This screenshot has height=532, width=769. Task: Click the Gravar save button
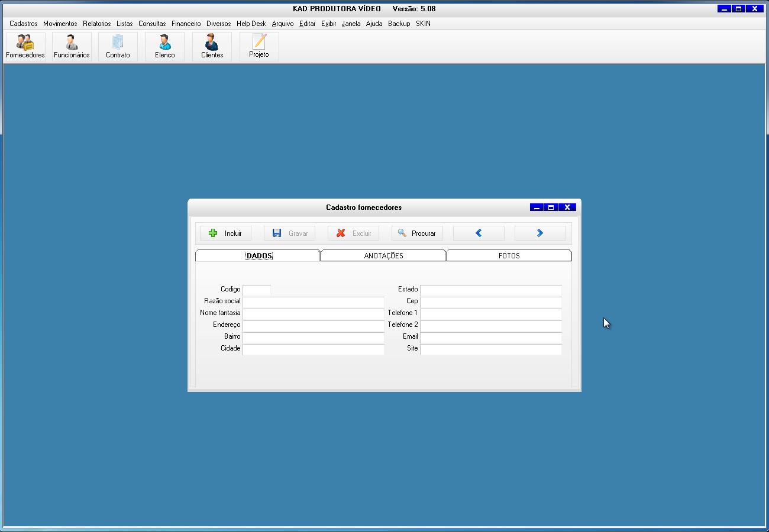pos(289,233)
